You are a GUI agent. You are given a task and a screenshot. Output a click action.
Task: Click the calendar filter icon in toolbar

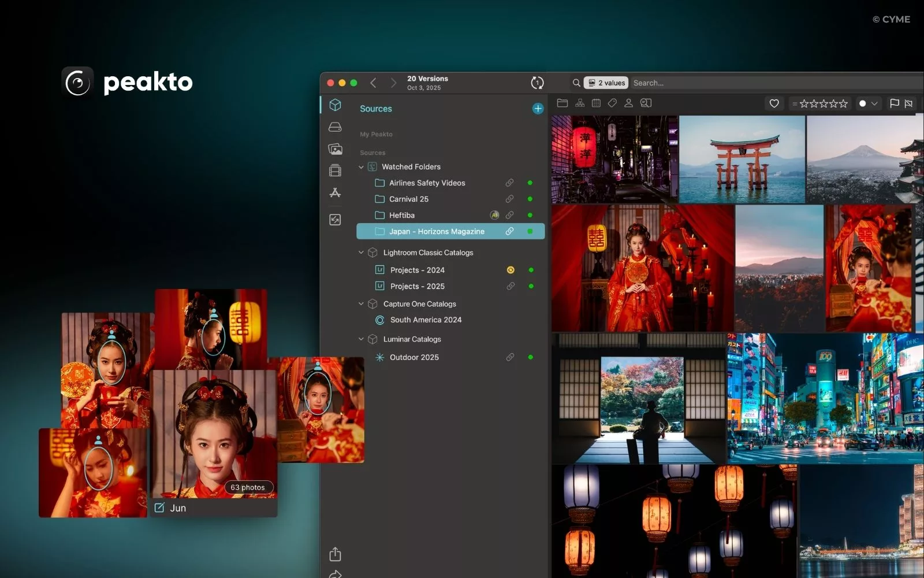coord(596,103)
